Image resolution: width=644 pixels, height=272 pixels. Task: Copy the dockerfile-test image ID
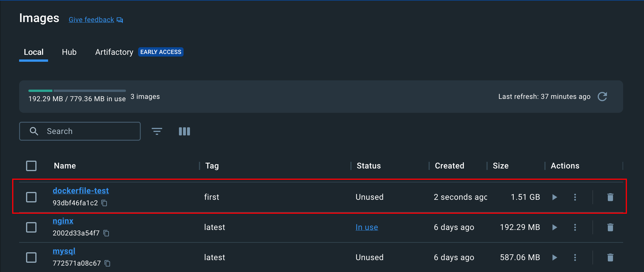pyautogui.click(x=105, y=203)
